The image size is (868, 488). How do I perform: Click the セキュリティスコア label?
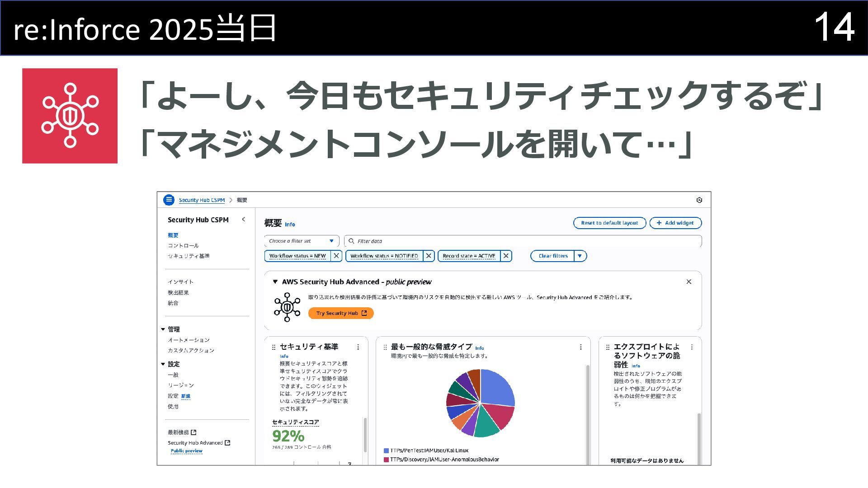295,422
